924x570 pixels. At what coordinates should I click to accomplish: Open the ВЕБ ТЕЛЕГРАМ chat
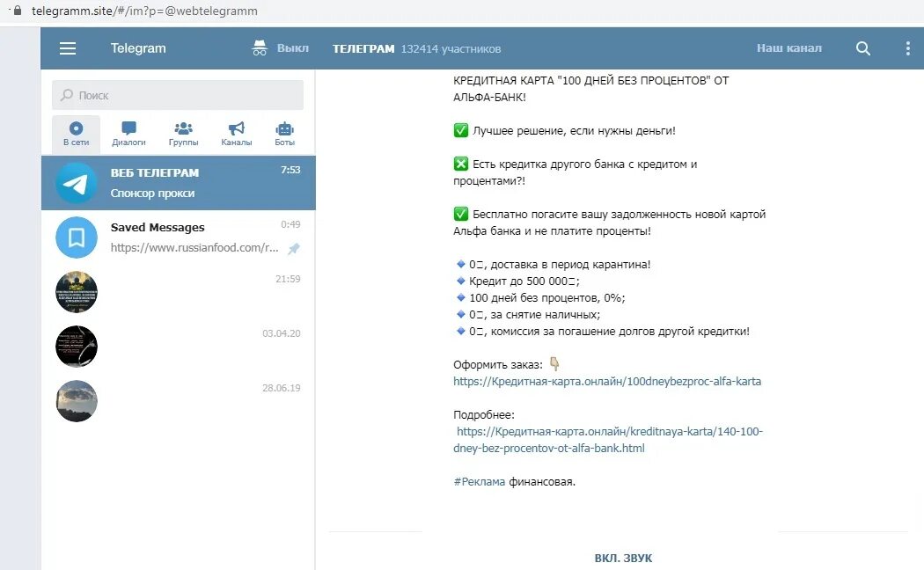click(179, 183)
